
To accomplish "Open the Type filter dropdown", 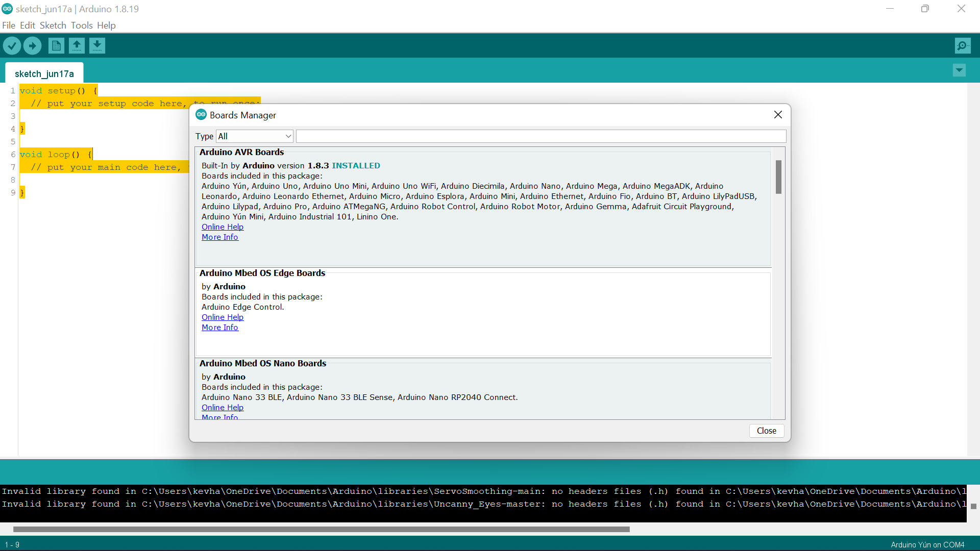I will pyautogui.click(x=254, y=136).
